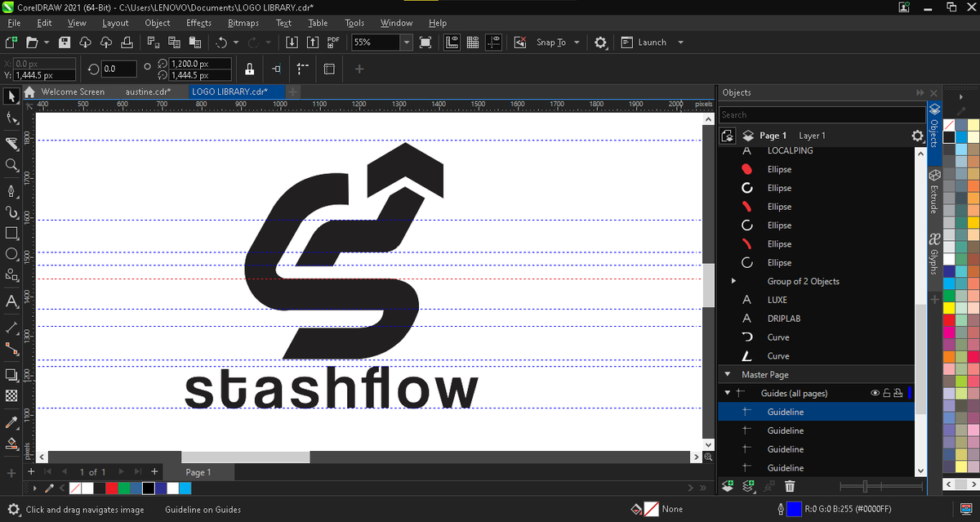Click the Print icon
Image resolution: width=980 pixels, height=522 pixels.
(127, 42)
